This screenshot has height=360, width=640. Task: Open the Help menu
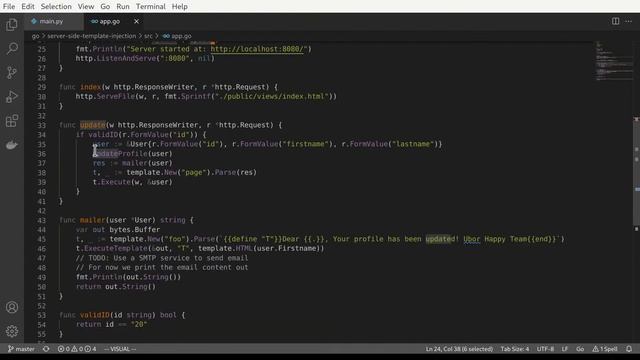click(179, 7)
